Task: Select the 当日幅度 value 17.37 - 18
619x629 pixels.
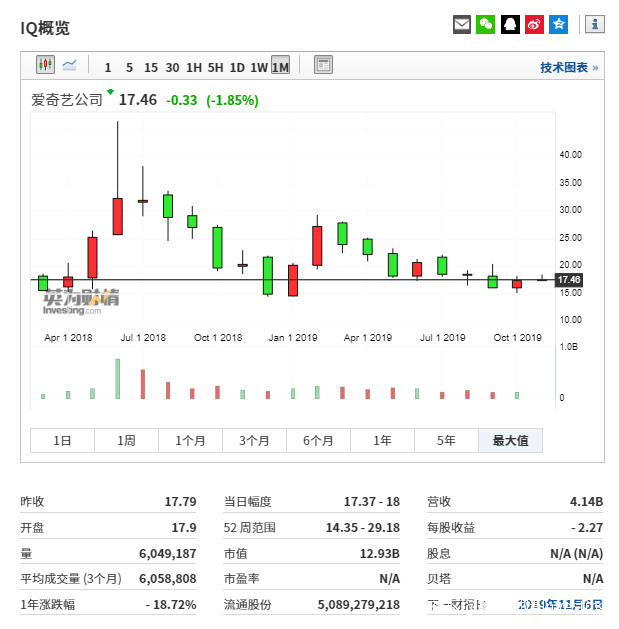Action: [x=372, y=501]
